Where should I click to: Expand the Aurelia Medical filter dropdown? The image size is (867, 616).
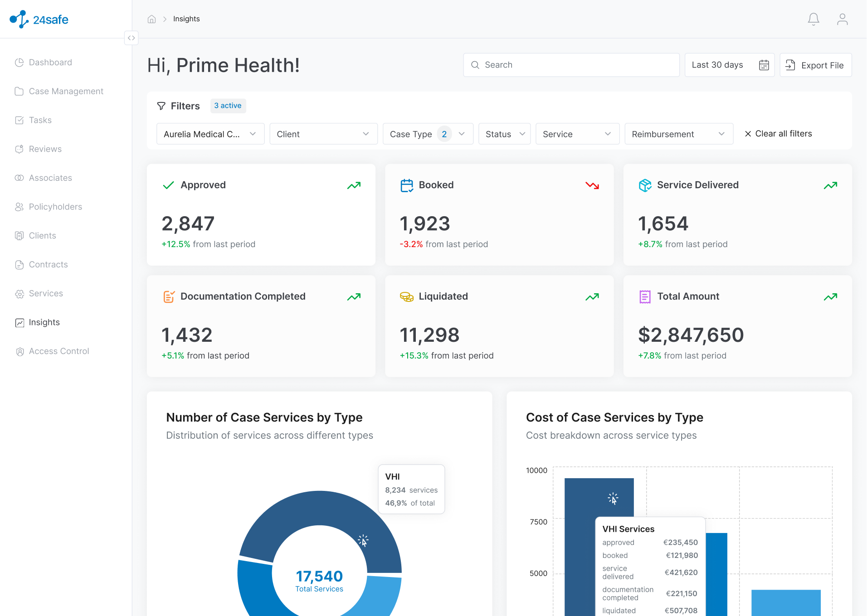tap(210, 134)
